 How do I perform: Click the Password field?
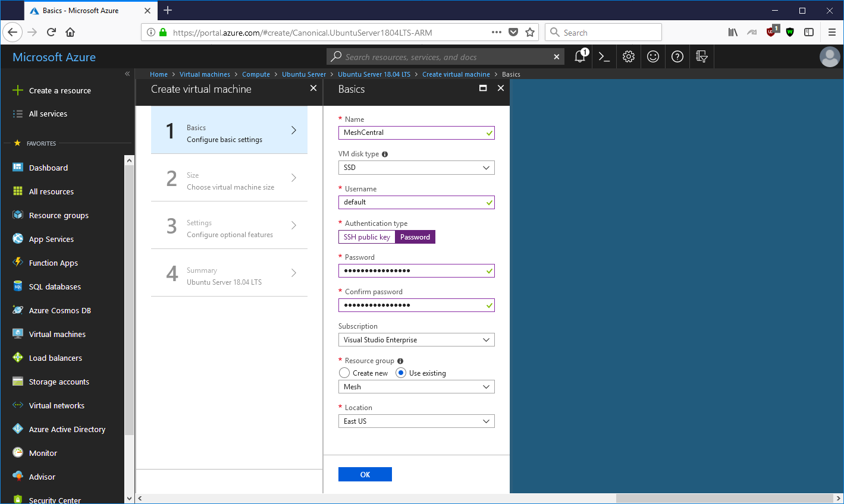click(x=416, y=271)
